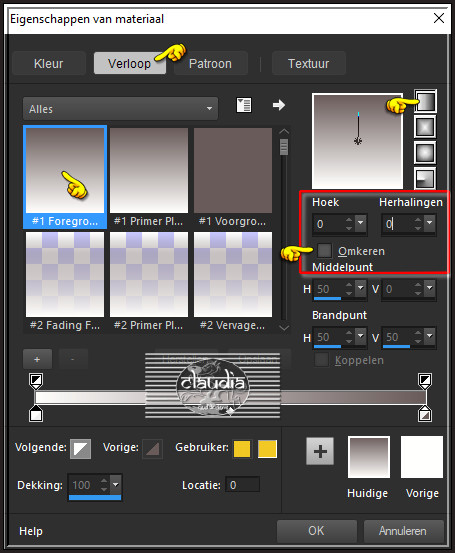Viewport: 455px width, 553px height.
Task: Toggle the Koppelen checkbox
Action: click(x=321, y=360)
